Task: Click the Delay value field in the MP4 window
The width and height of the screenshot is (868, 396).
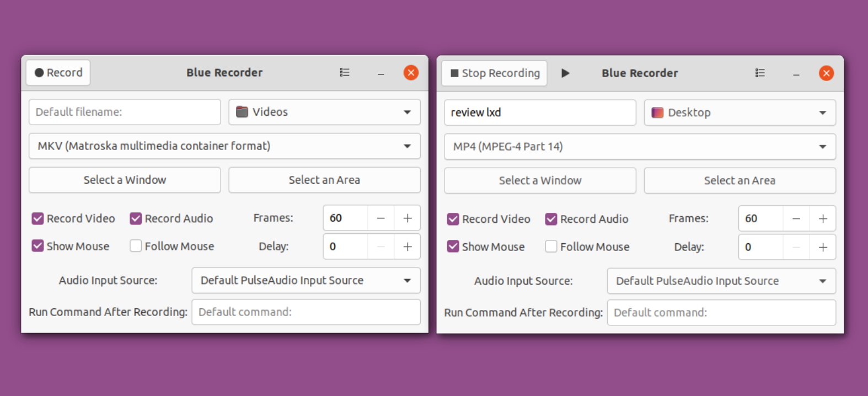Action: 761,247
